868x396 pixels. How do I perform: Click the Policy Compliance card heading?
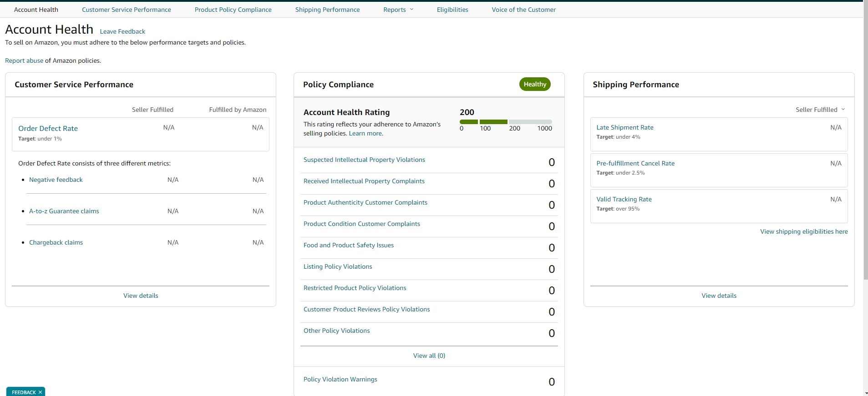tap(338, 85)
